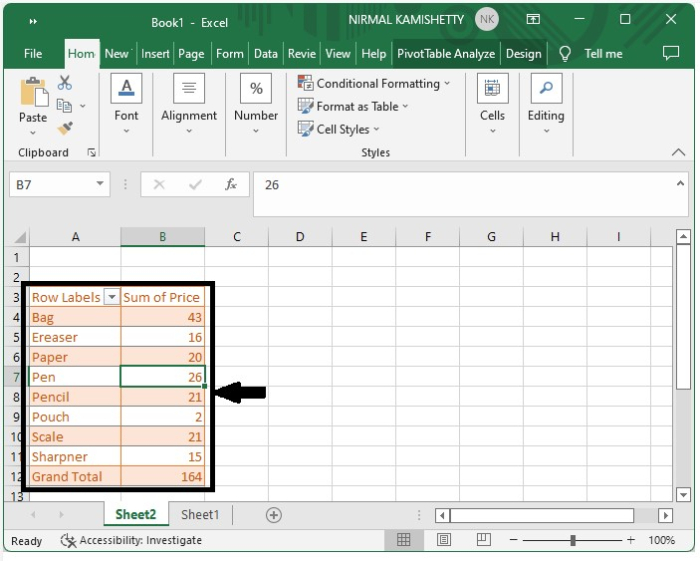The width and height of the screenshot is (700, 561).
Task: Expand the Quick Access toolbar chevrons
Action: [33, 21]
